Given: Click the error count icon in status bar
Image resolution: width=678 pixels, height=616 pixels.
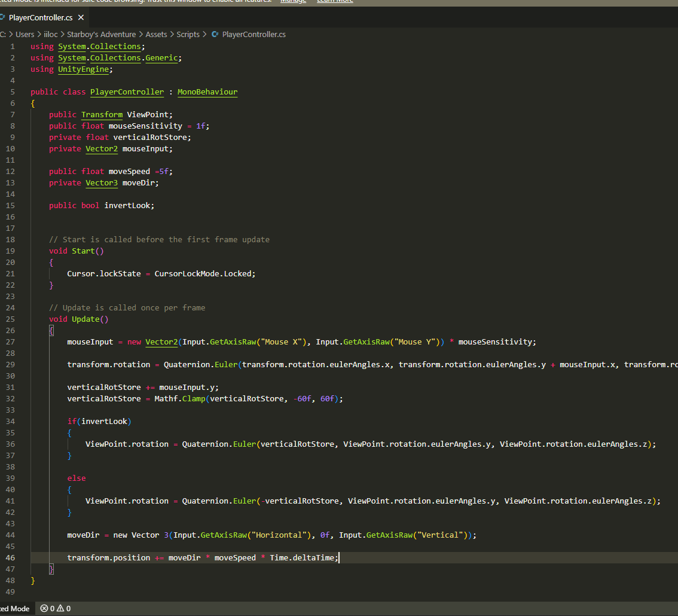Looking at the screenshot, I should click(x=44, y=609).
